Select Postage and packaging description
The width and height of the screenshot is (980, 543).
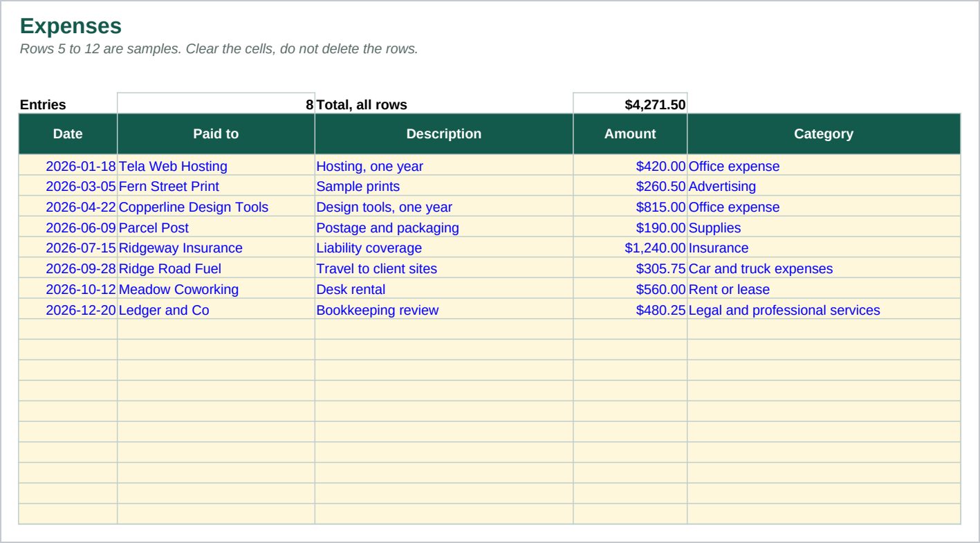444,228
